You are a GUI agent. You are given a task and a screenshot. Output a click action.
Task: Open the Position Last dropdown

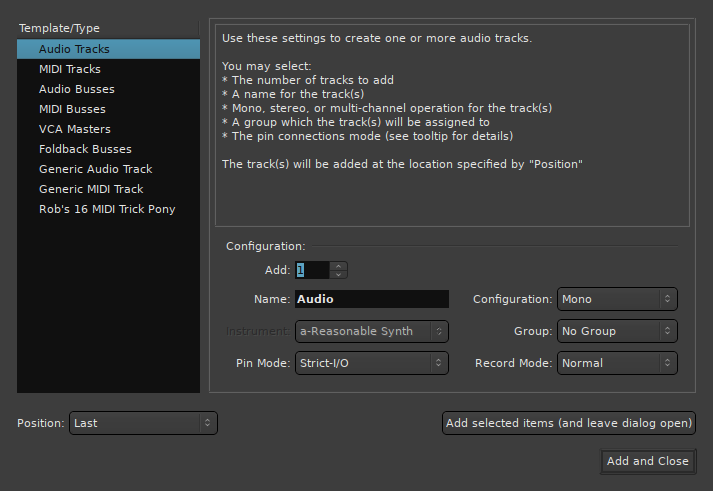[143, 423]
